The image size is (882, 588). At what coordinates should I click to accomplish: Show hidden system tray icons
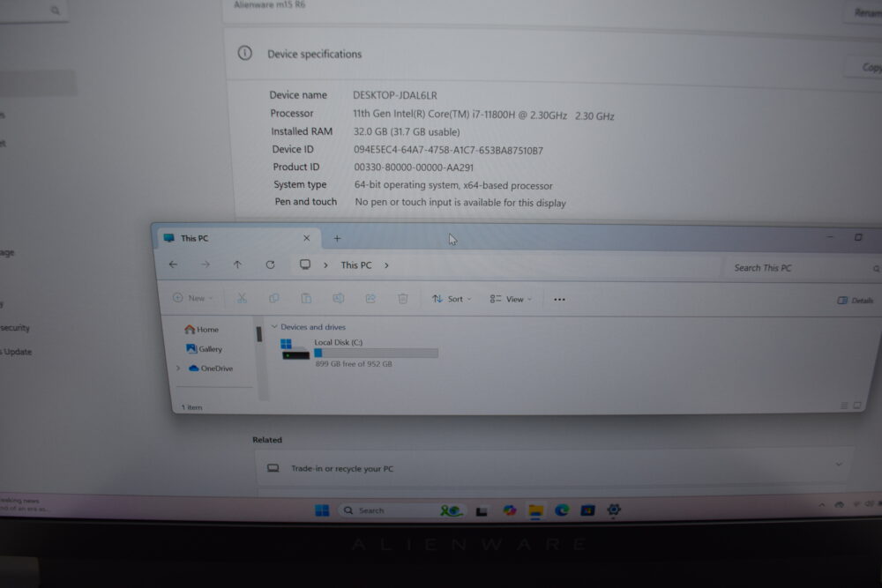822,505
